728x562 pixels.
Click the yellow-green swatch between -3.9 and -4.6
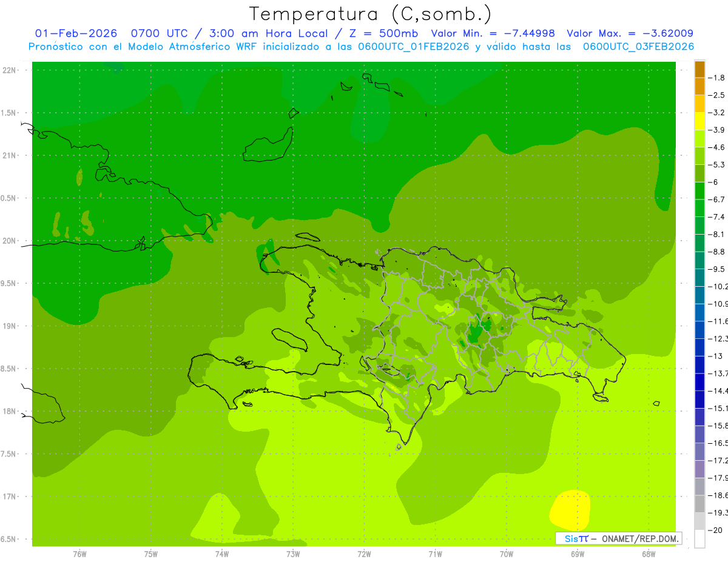tap(699, 139)
